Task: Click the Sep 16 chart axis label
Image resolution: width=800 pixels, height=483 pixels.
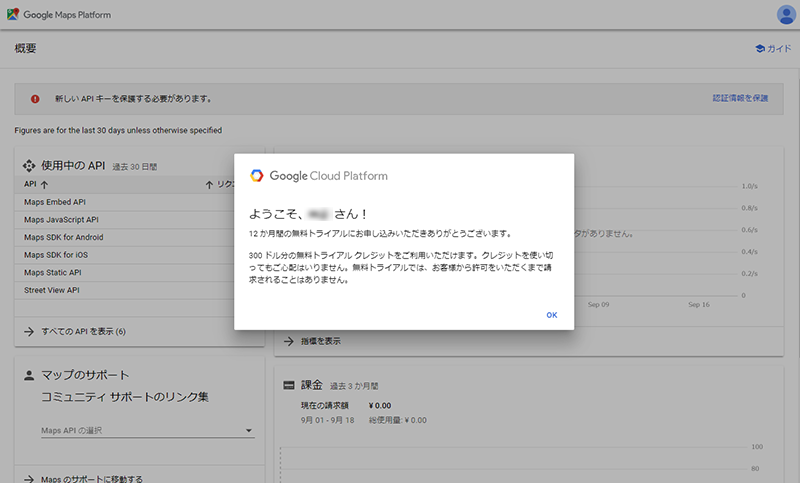Action: click(698, 304)
